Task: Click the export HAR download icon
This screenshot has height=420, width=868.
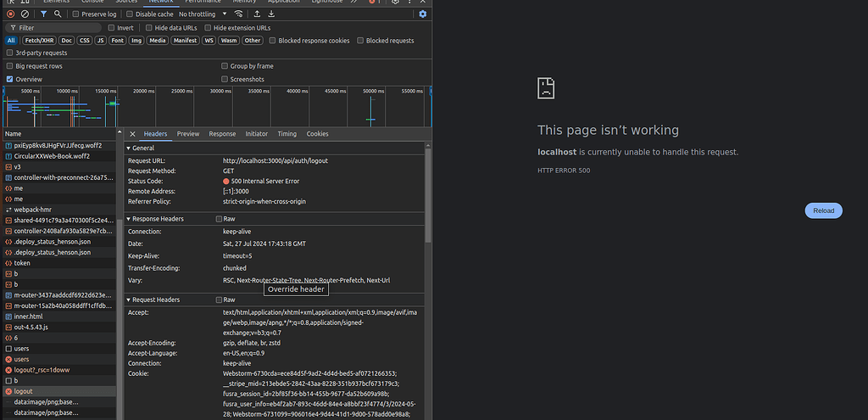Action: coord(271,14)
